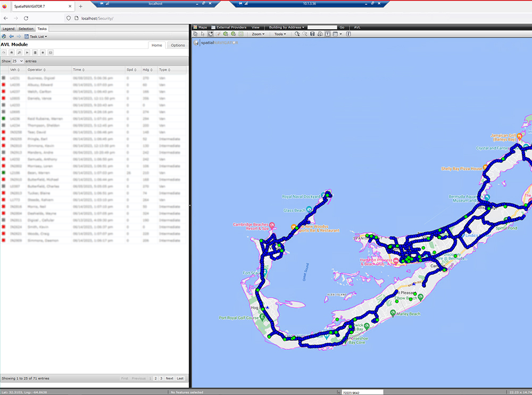Click the Cambridge Beaches Resort & Spa marker
The width and height of the screenshot is (532, 395).
(x=272, y=225)
